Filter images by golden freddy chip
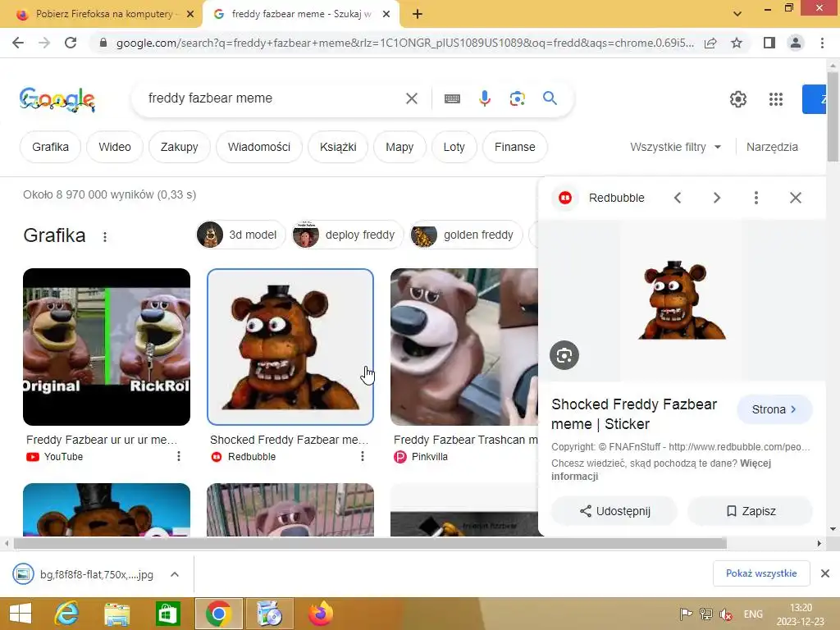This screenshot has height=630, width=840. coord(466,235)
